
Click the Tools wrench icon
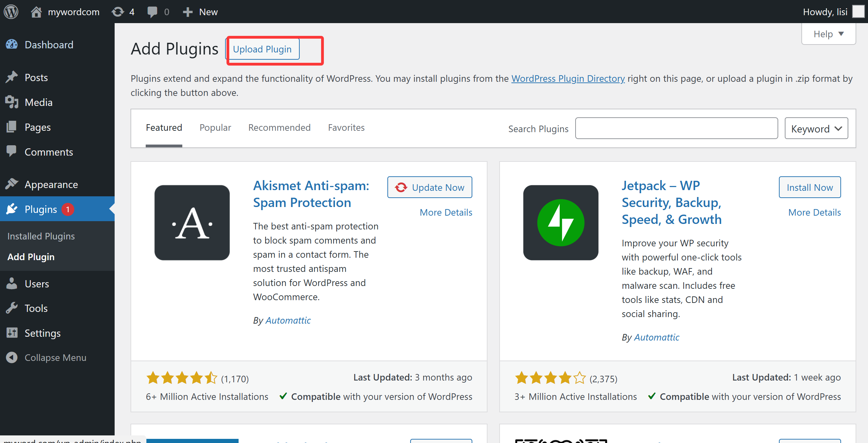(11, 308)
